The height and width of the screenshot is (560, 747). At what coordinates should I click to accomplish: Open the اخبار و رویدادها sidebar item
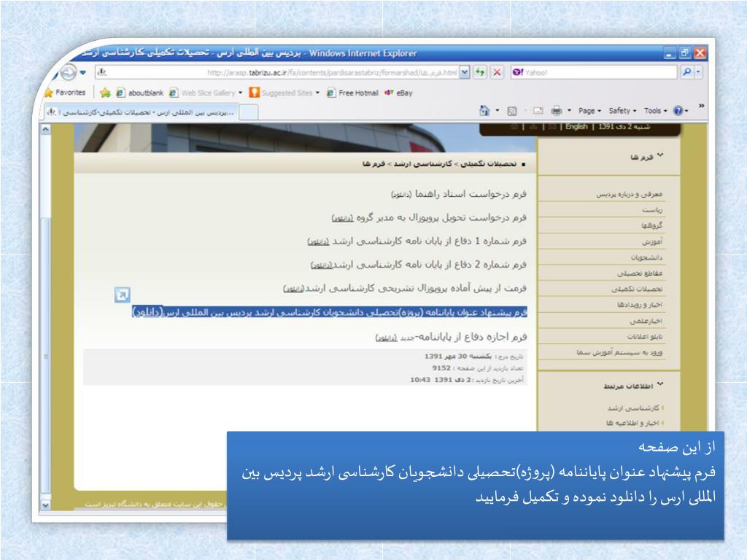pyautogui.click(x=640, y=304)
